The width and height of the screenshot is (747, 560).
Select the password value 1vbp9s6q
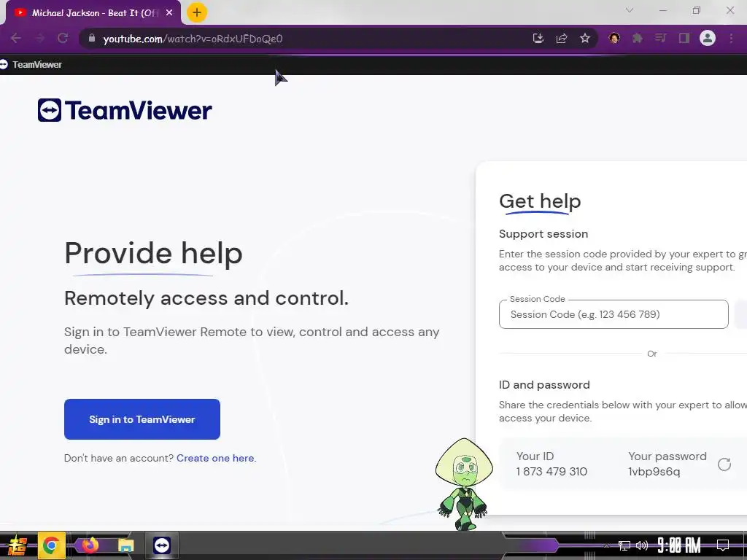click(654, 472)
